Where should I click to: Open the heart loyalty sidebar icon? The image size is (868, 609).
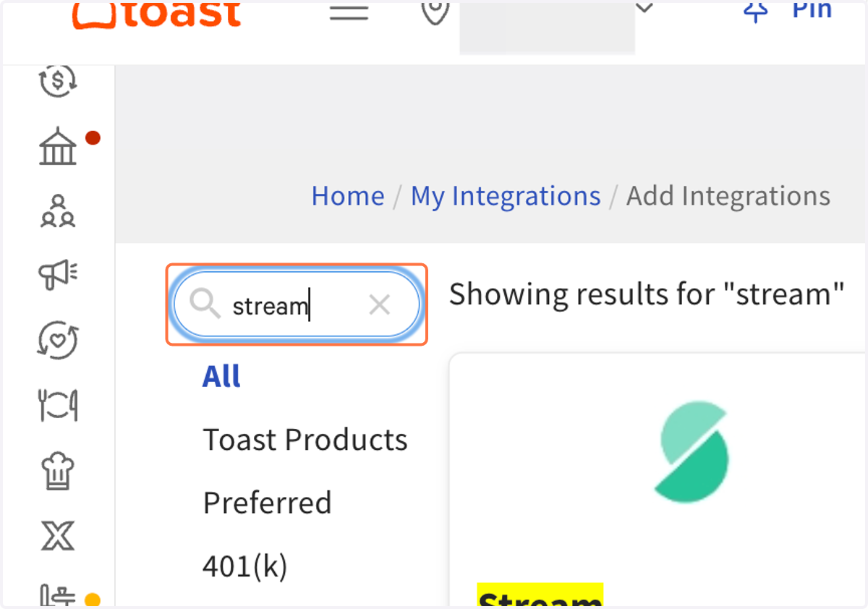tap(58, 340)
